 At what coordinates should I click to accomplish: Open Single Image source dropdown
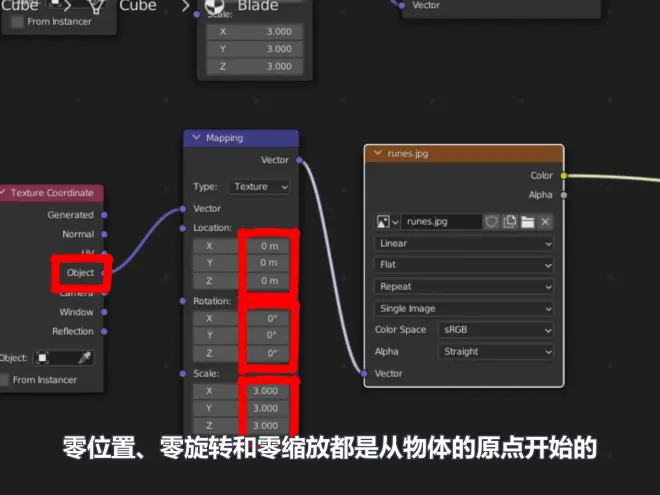[464, 309]
